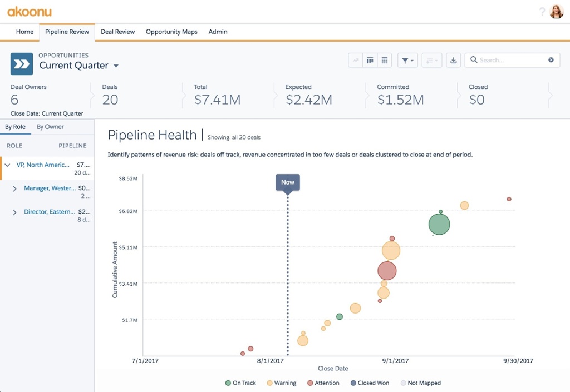The width and height of the screenshot is (570, 392).
Task: Click the help question mark icon
Action: click(x=542, y=11)
